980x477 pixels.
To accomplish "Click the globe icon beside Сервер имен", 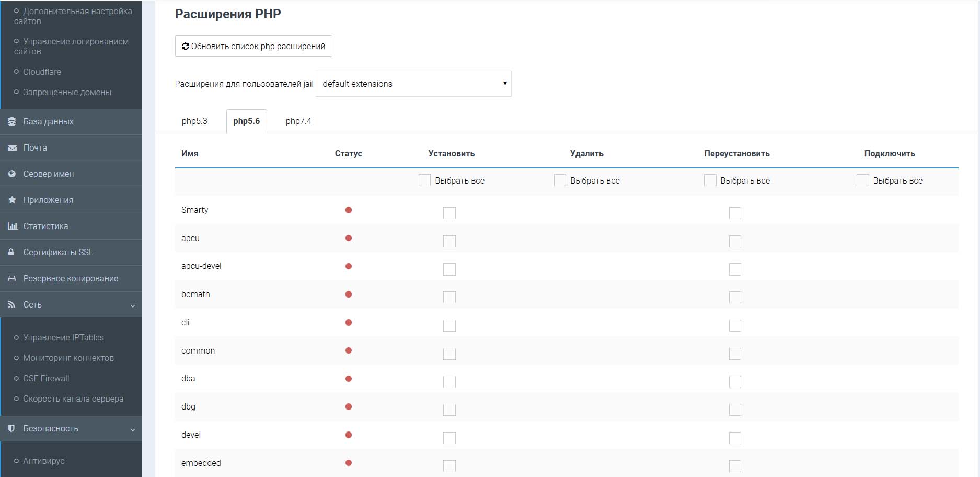I will coord(12,174).
